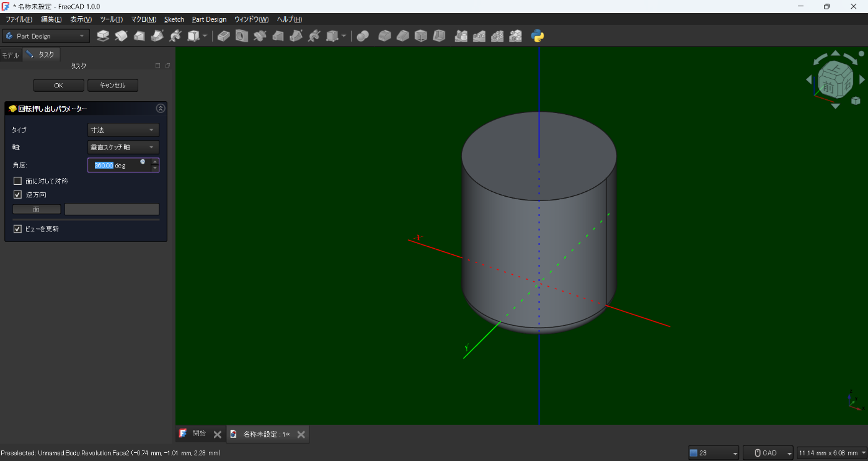Uncheck the 逆方向 checkbox
Viewport: 868px width, 461px height.
tap(17, 195)
